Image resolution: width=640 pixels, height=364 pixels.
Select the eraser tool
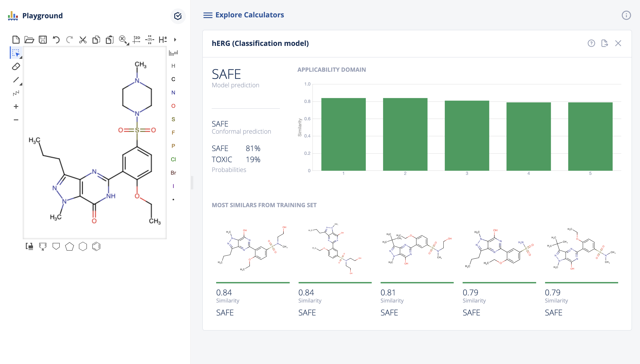(x=16, y=67)
